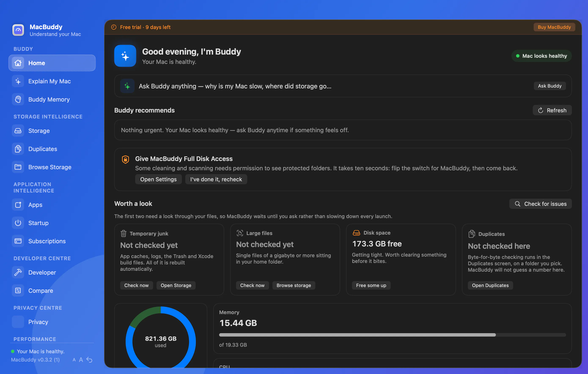
Task: Click the Duplicates icon in the sidebar
Action: point(18,149)
